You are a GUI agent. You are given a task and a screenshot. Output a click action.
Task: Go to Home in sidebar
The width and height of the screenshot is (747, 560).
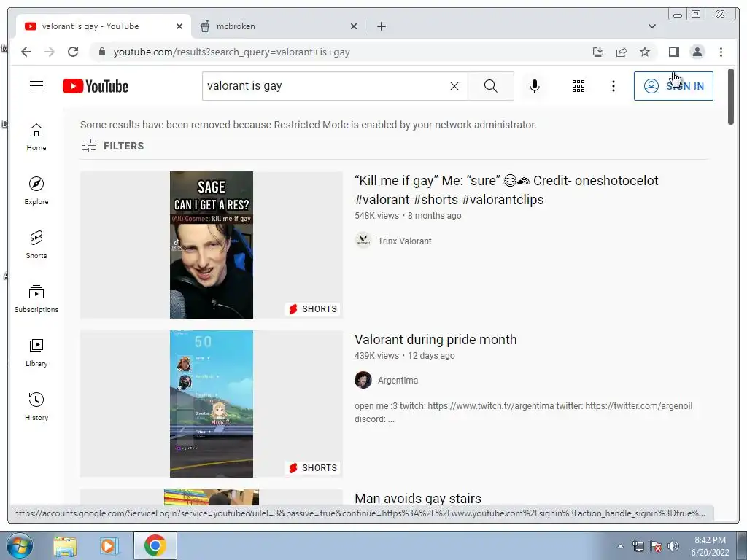[x=36, y=137]
